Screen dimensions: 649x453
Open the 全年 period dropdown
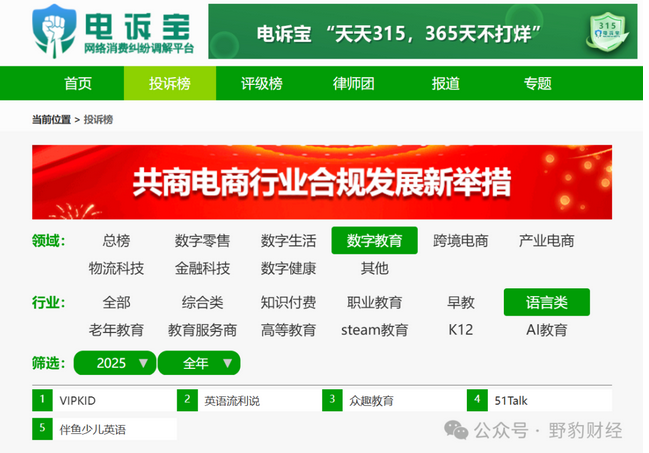pos(199,363)
